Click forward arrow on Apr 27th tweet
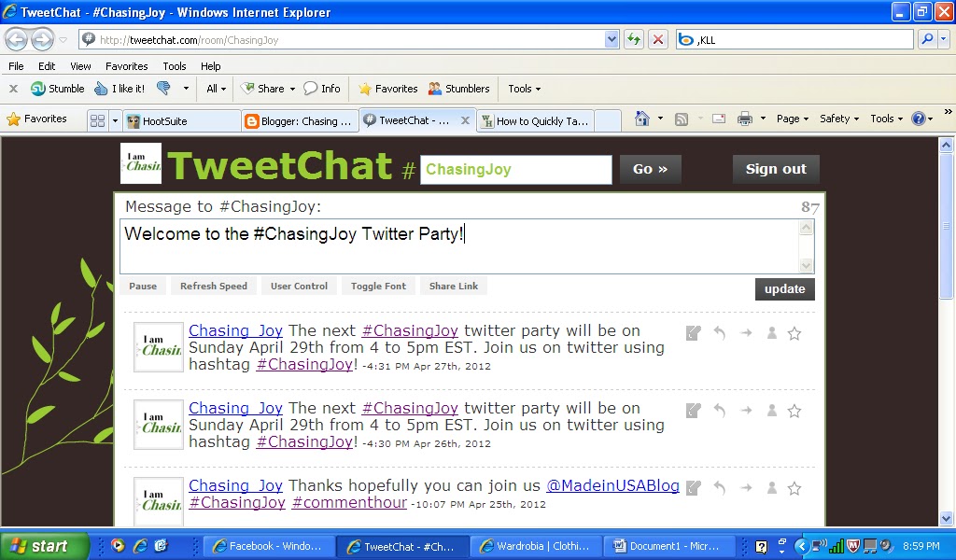The height and width of the screenshot is (560, 956). click(x=746, y=333)
